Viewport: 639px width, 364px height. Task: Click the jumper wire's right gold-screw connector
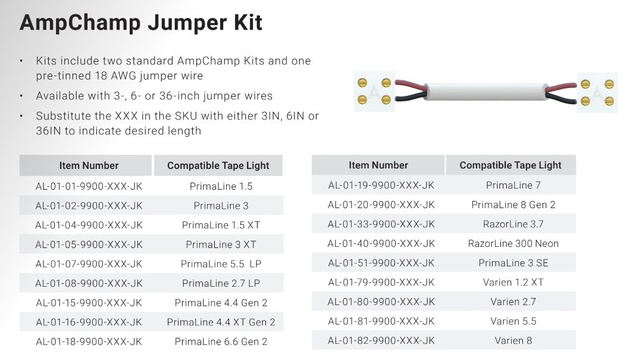[x=597, y=92]
